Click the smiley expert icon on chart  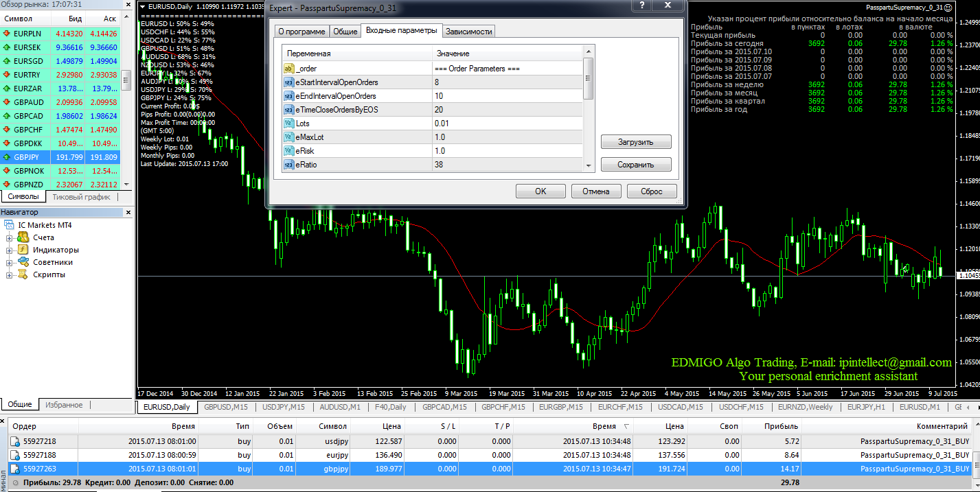(x=948, y=7)
